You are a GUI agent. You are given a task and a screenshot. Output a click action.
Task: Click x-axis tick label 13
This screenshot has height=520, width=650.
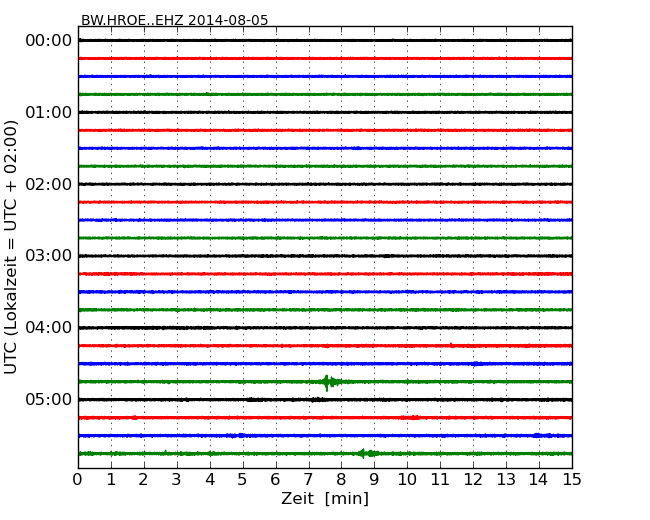point(506,480)
